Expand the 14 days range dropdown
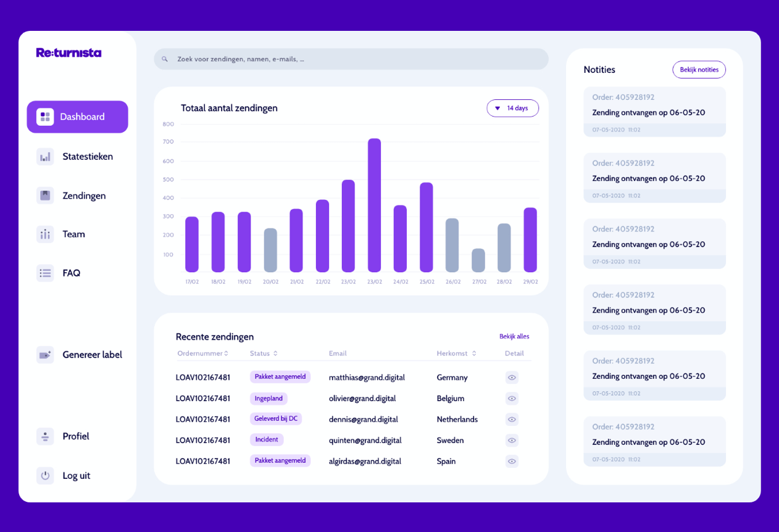Viewport: 779px width, 532px height. [x=512, y=108]
